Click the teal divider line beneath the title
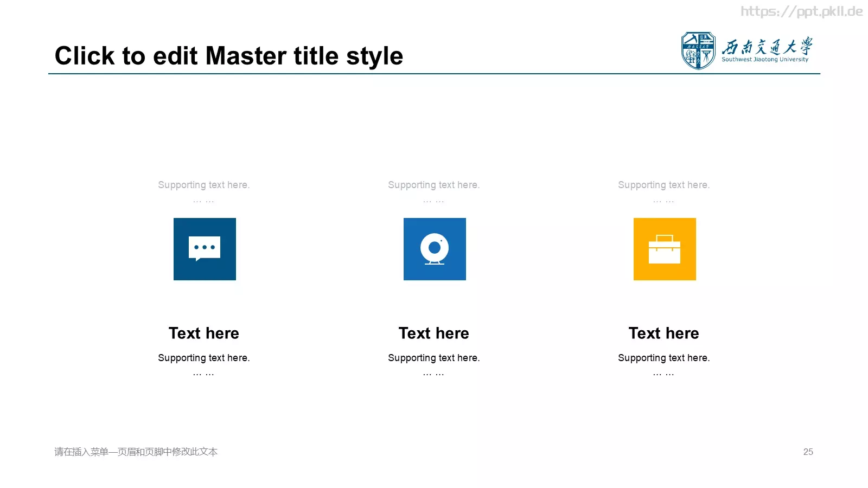 [434, 74]
